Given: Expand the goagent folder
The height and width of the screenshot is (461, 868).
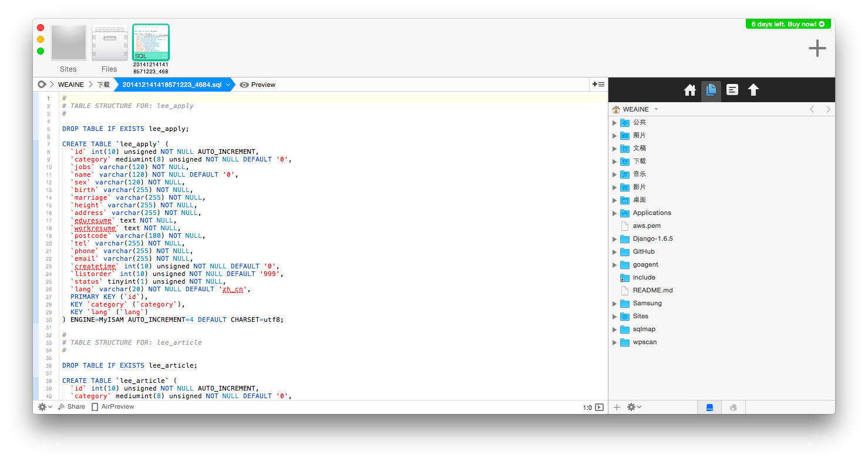Looking at the screenshot, I should tap(615, 265).
